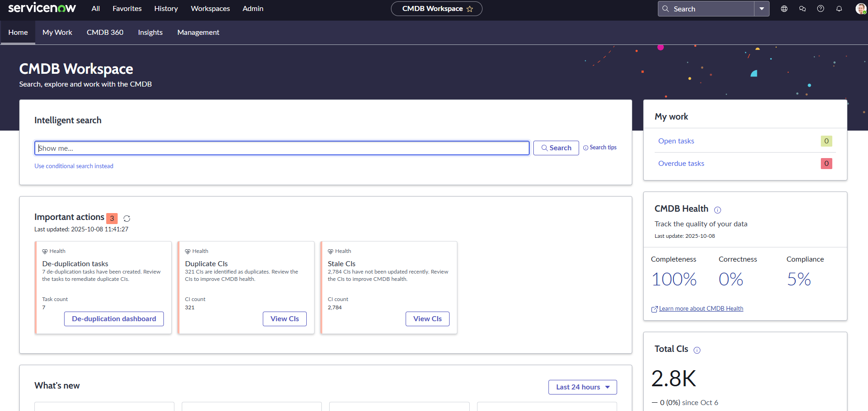The height and width of the screenshot is (411, 868).
Task: Refresh the Important actions list
Action: 127,219
